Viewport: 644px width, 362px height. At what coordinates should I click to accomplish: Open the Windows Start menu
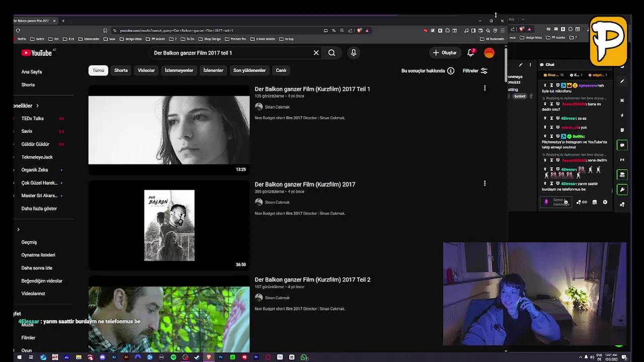coord(19,357)
